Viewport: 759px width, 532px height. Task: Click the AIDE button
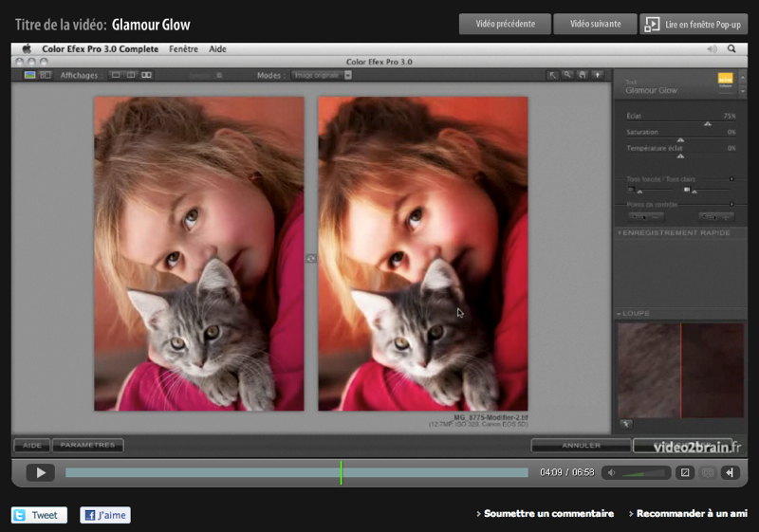click(32, 445)
